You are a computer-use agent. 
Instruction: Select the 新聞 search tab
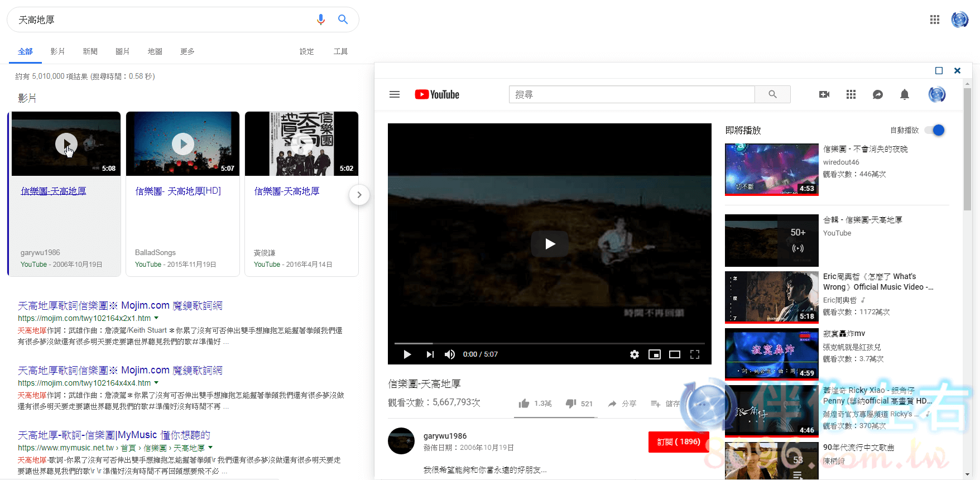click(x=90, y=51)
